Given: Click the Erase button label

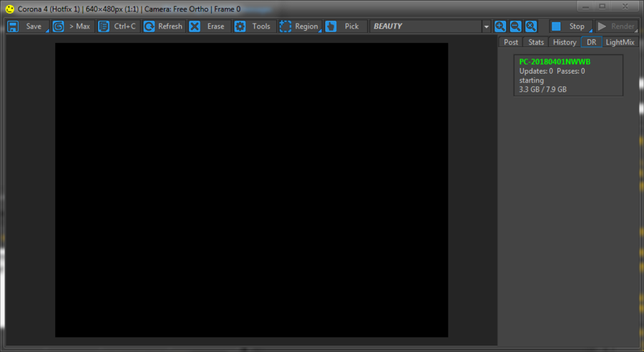Looking at the screenshot, I should point(215,26).
